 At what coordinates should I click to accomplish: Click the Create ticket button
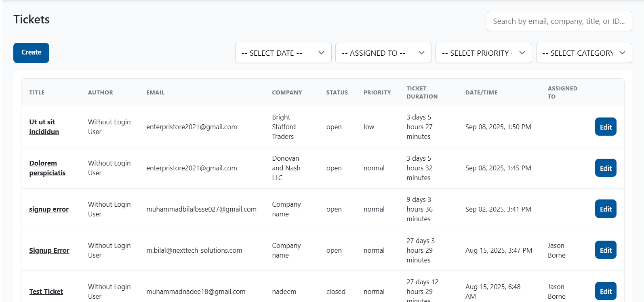(31, 53)
